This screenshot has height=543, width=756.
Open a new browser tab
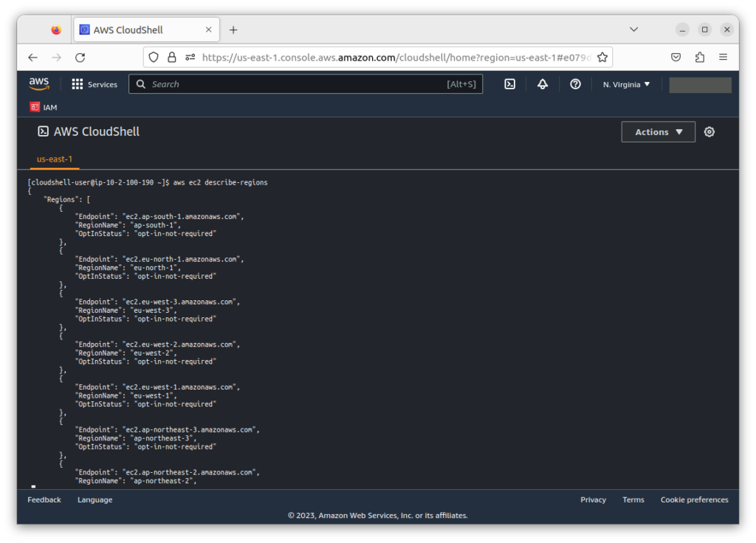(233, 30)
